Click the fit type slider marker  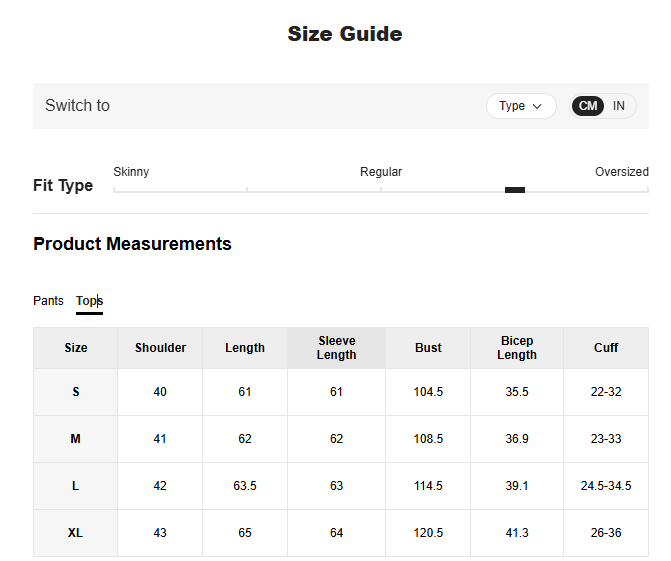click(x=515, y=190)
